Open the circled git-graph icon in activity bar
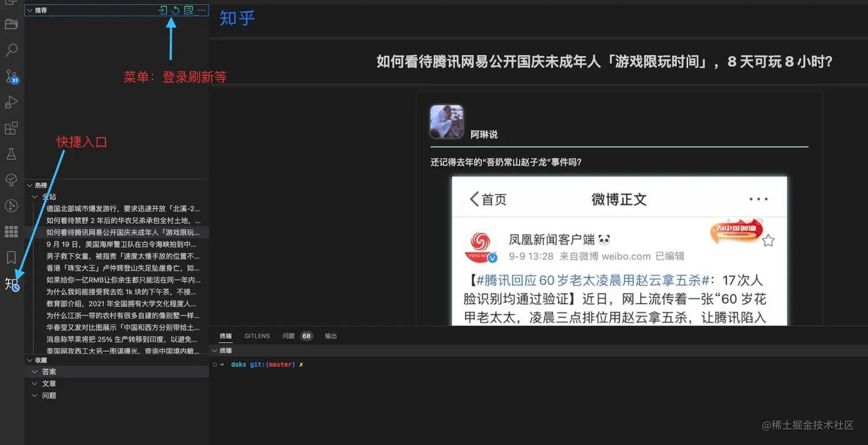Viewport: 868px width, 445px height. [11, 206]
